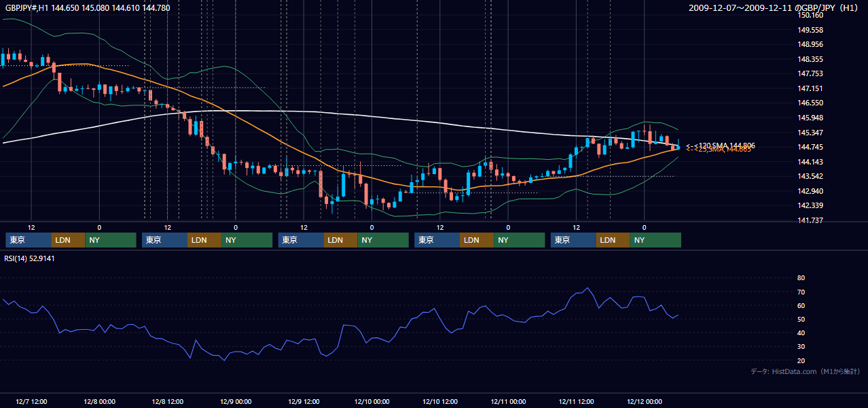The image size is (868, 408).
Task: Click the leftmost NY session box
Action: (x=111, y=240)
